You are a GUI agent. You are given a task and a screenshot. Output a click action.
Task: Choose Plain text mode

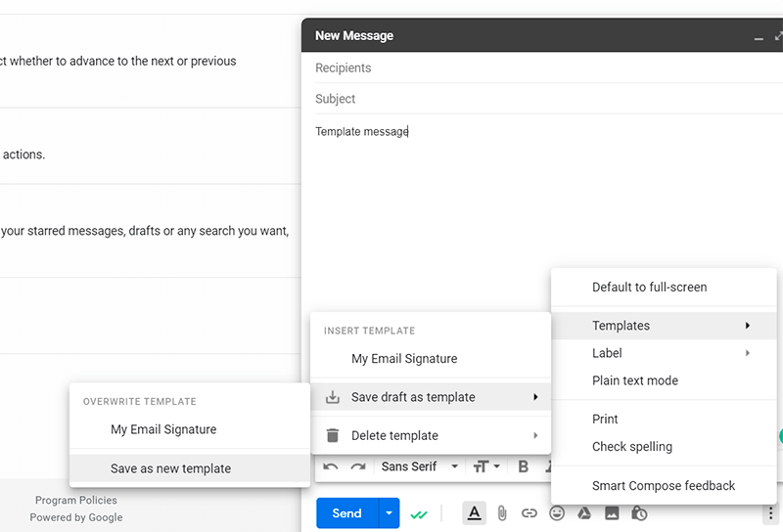coord(664,380)
